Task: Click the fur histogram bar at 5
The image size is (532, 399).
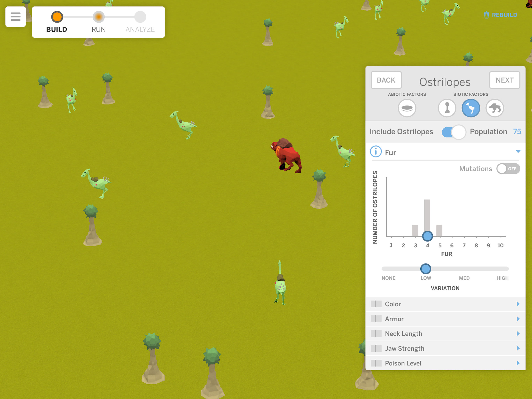Action: (439, 231)
